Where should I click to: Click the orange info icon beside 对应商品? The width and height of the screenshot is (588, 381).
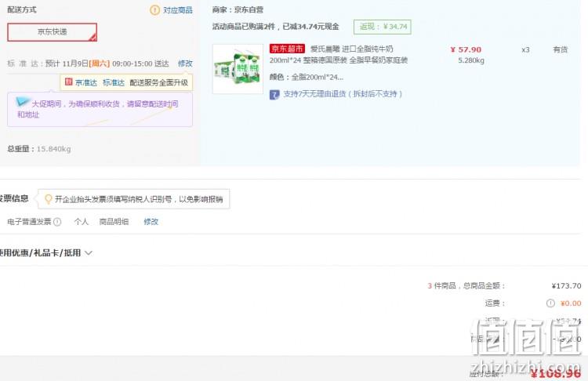154,10
